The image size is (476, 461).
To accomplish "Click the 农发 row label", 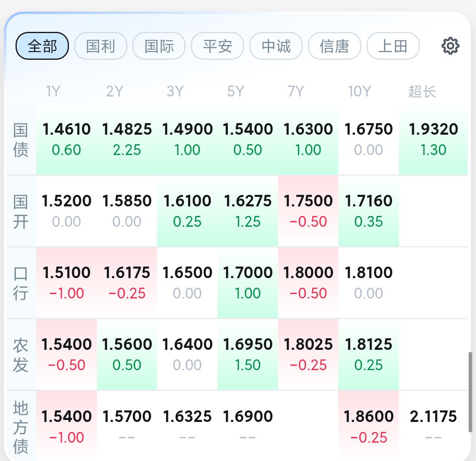I will click(21, 355).
